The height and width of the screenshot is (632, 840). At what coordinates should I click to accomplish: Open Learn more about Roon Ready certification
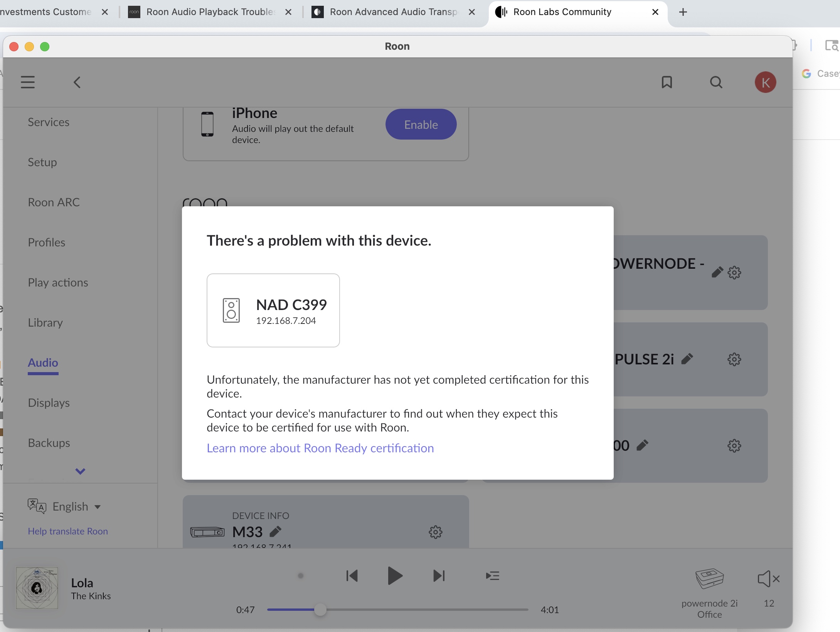[x=320, y=448]
